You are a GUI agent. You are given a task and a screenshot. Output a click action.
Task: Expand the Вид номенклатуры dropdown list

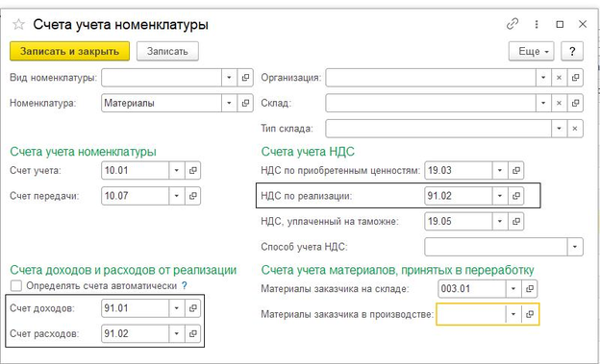229,78
